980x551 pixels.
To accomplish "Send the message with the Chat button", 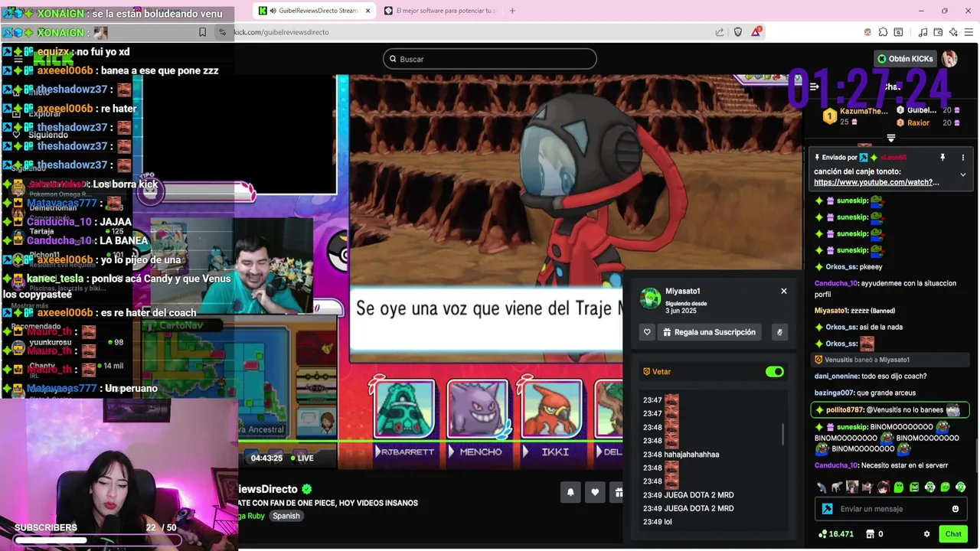I will pos(953,534).
